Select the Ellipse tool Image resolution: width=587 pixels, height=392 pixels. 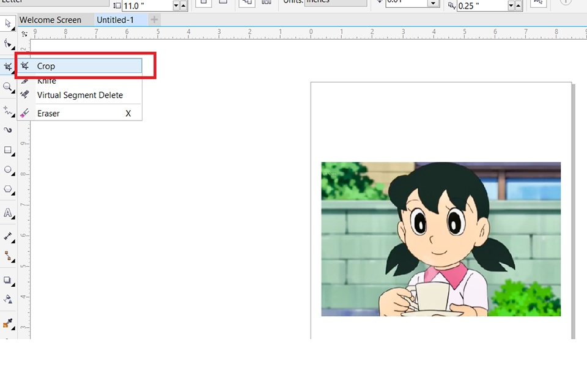[x=8, y=170]
